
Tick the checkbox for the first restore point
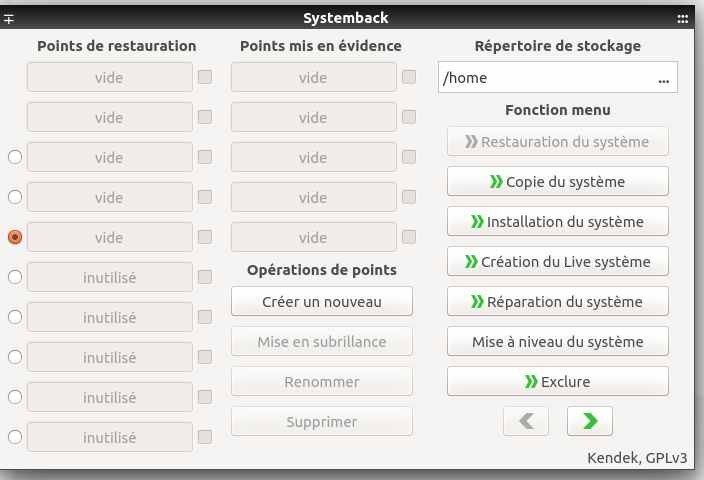pyautogui.click(x=205, y=77)
